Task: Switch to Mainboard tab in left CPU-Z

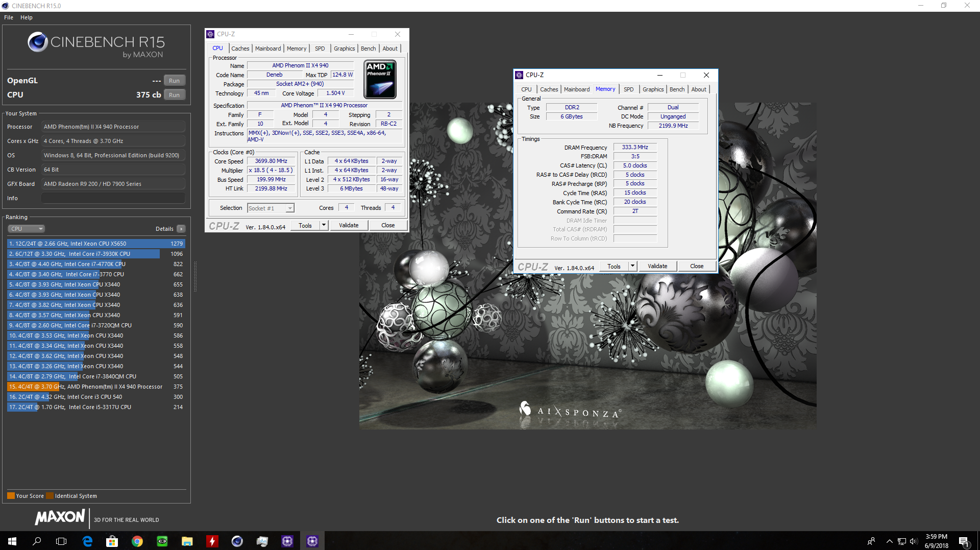Action: point(268,49)
